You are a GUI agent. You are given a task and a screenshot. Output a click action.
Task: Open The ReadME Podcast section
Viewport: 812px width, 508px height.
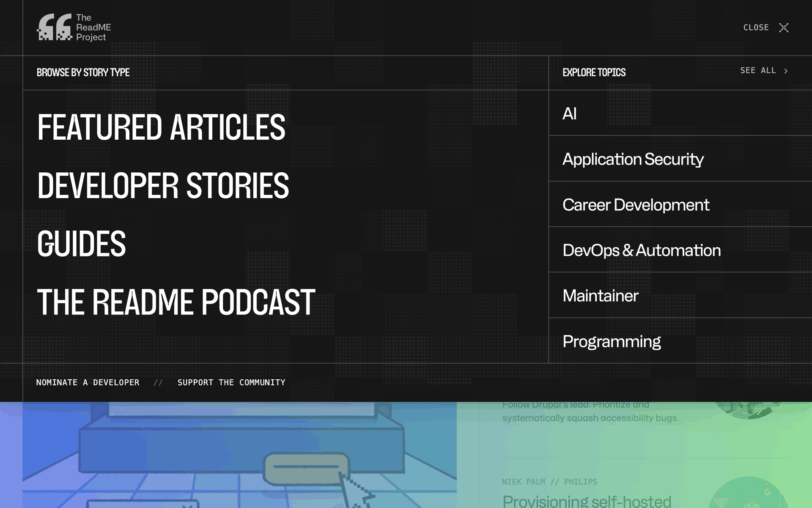pyautogui.click(x=176, y=302)
